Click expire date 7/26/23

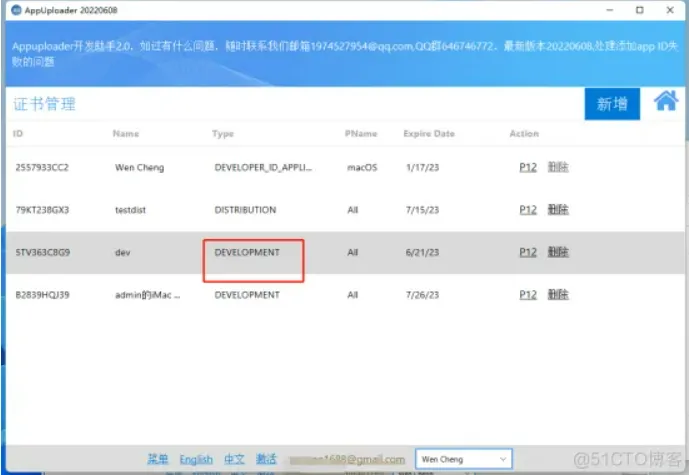(x=422, y=295)
